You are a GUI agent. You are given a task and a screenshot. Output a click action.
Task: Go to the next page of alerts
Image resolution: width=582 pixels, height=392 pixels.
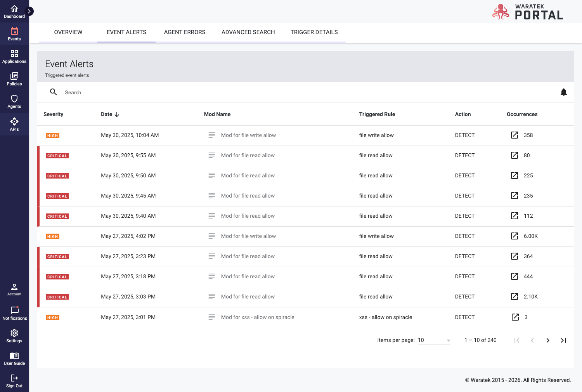click(x=547, y=340)
